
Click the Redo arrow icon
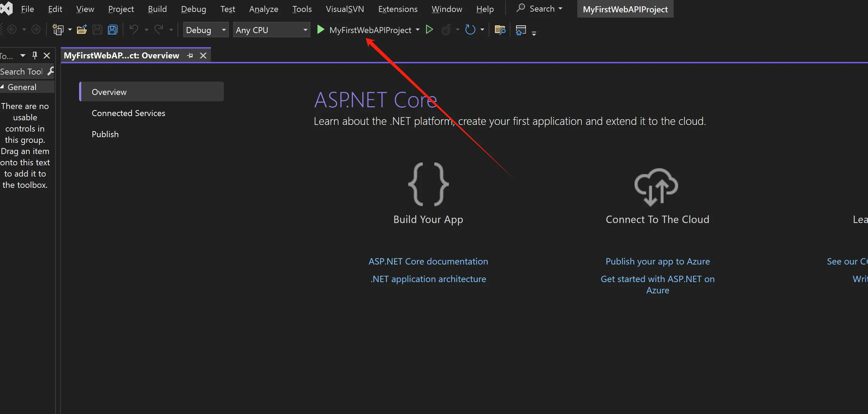159,29
